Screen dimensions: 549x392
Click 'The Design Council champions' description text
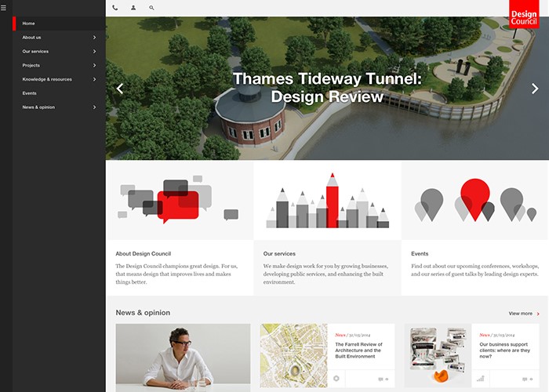click(x=176, y=274)
